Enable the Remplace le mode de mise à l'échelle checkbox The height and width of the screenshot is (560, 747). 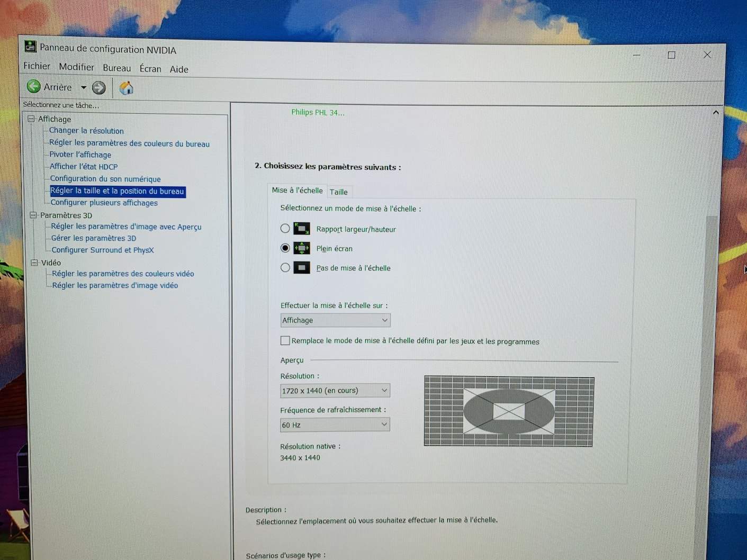[x=285, y=340]
